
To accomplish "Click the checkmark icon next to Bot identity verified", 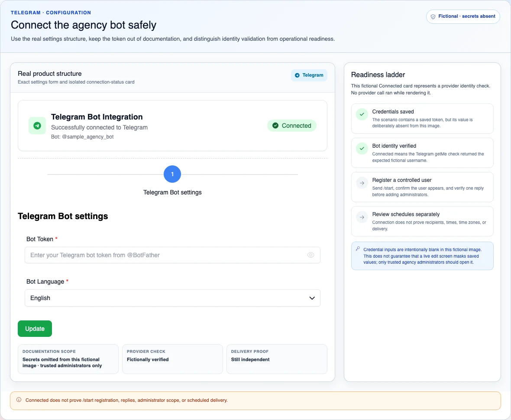I will click(362, 149).
